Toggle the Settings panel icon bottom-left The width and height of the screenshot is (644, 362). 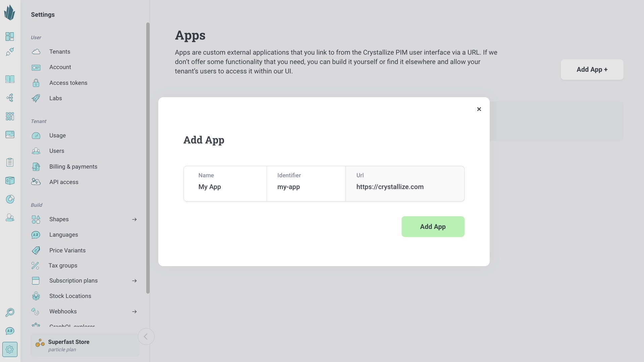(10, 349)
